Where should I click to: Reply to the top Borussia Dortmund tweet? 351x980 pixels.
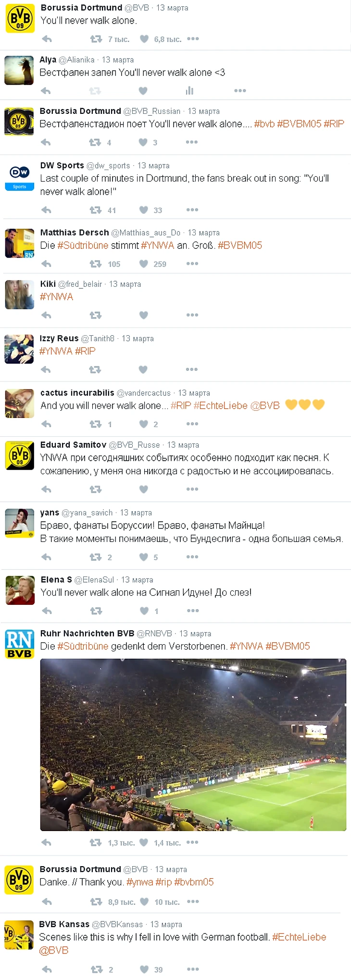click(47, 39)
